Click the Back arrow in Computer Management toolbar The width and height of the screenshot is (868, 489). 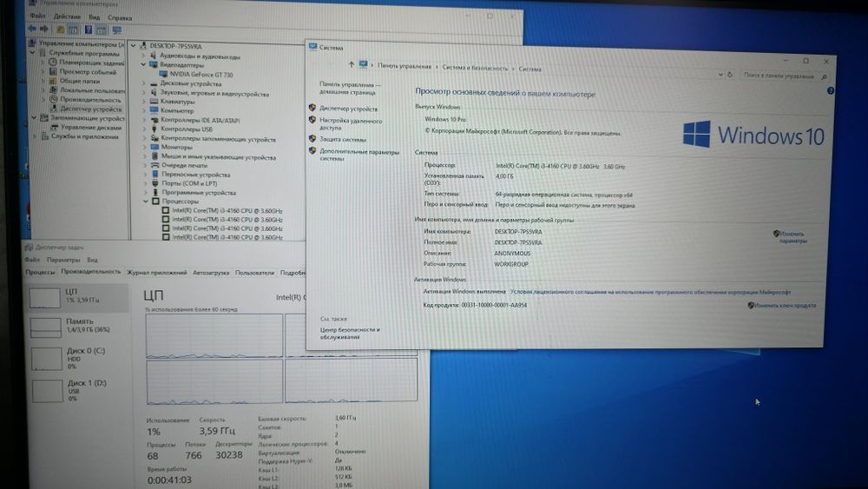coord(32,29)
